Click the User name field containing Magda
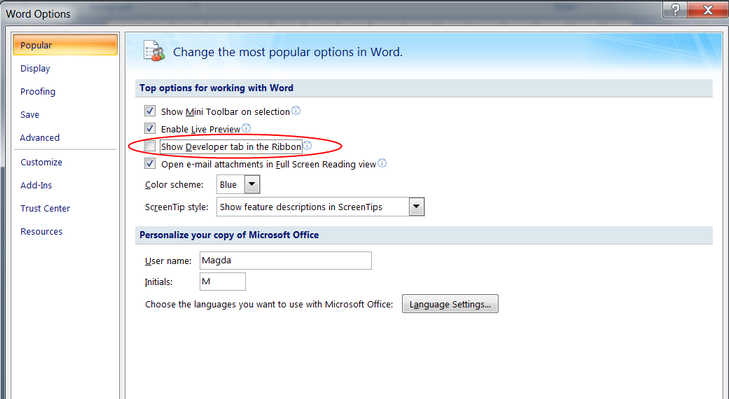729x399 pixels. click(x=285, y=260)
